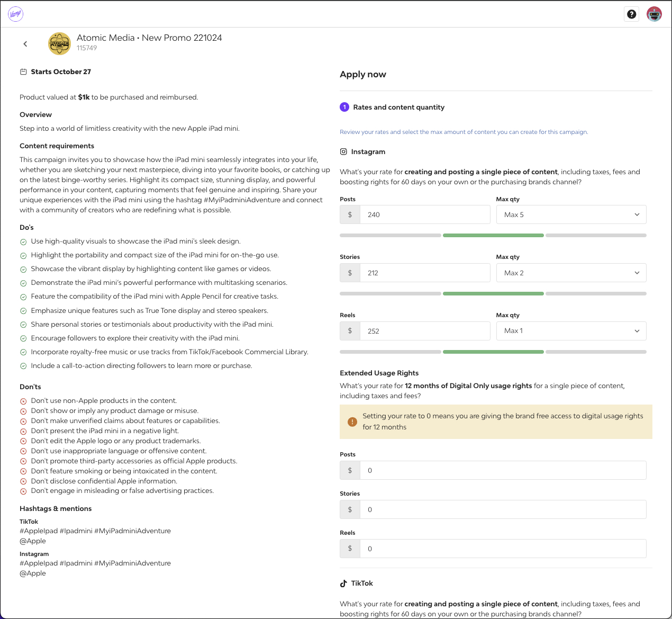Click the @Apple mention under Instagram hashtags
Viewport: 672px width, 619px height.
click(33, 573)
